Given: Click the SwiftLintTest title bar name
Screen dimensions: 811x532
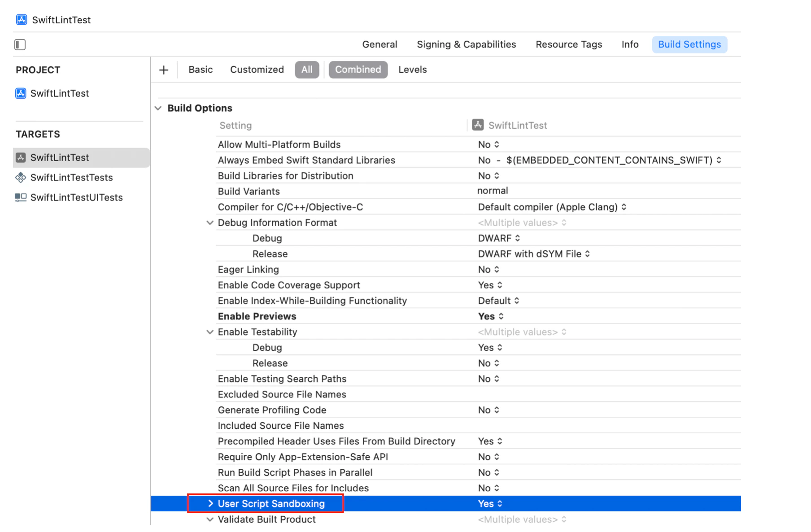Looking at the screenshot, I should (61, 20).
